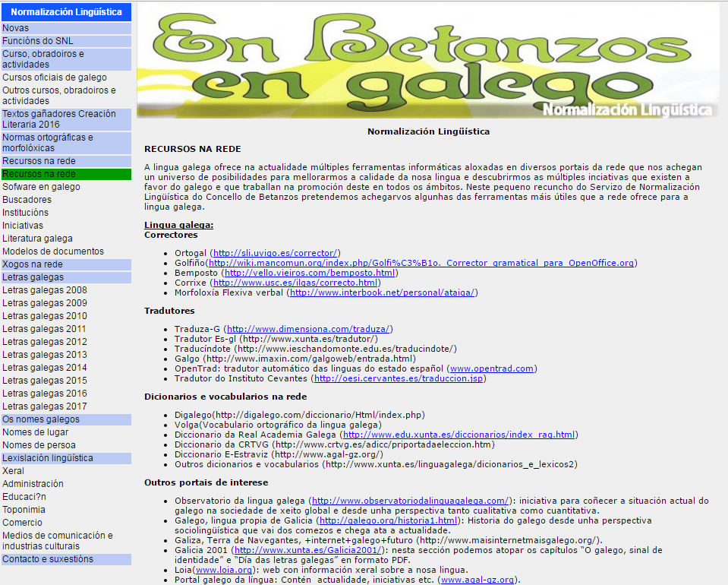Open the Instituto Cervantes translator link
Screen dimensions: 728x585
tap(399, 378)
